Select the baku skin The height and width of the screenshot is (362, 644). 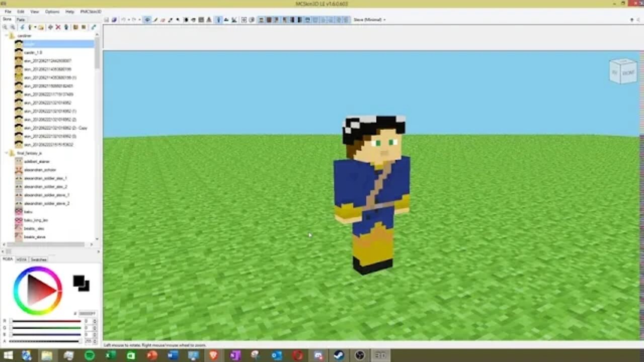[28, 212]
